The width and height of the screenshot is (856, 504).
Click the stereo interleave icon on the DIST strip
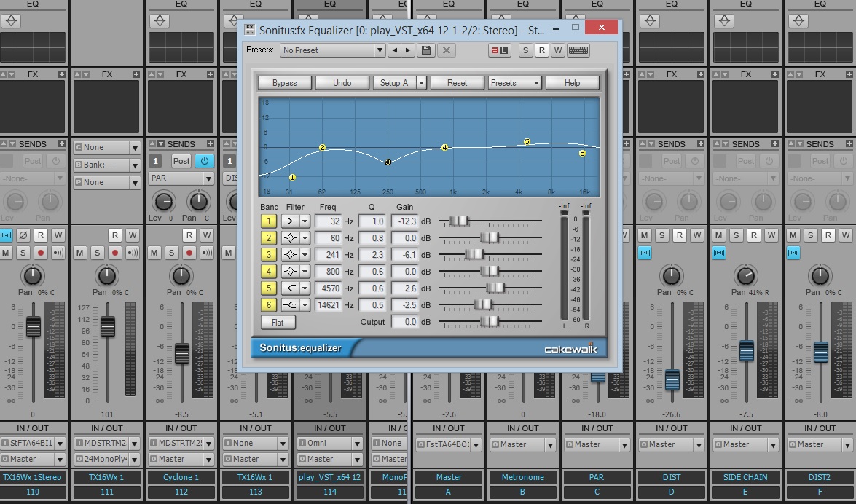coord(645,253)
